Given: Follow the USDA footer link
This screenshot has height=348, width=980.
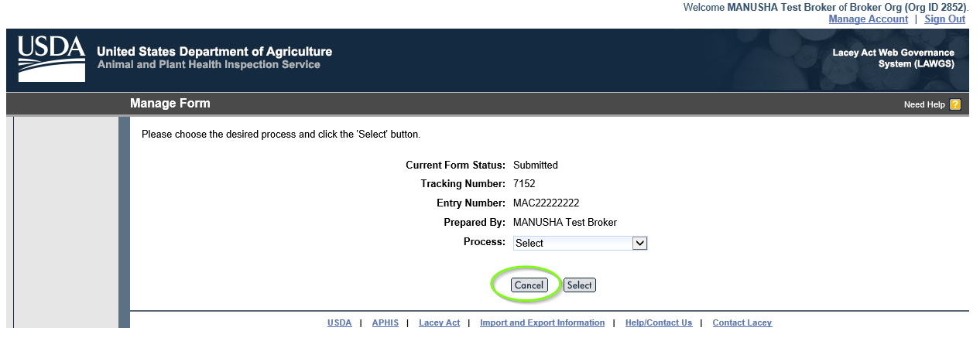Looking at the screenshot, I should (x=339, y=323).
